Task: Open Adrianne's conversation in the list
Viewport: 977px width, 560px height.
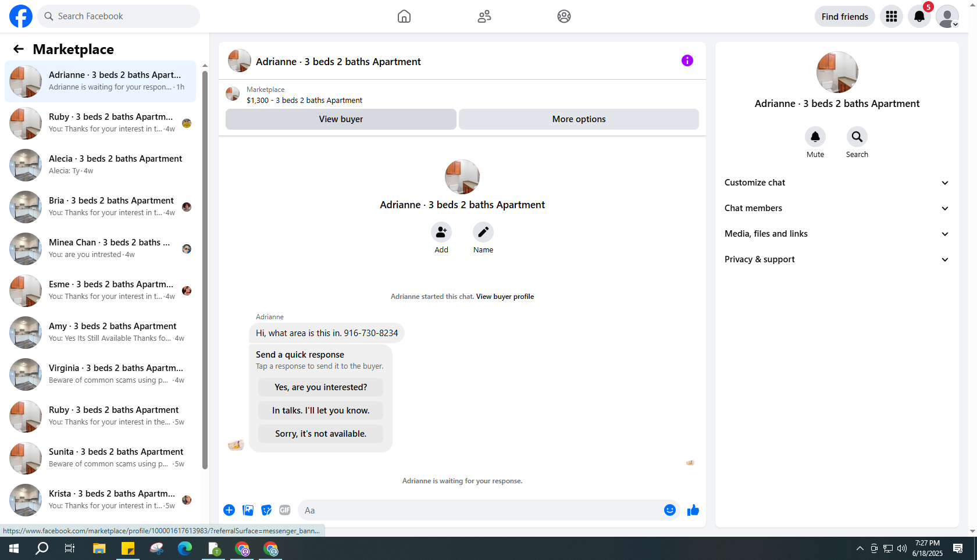Action: [100, 81]
